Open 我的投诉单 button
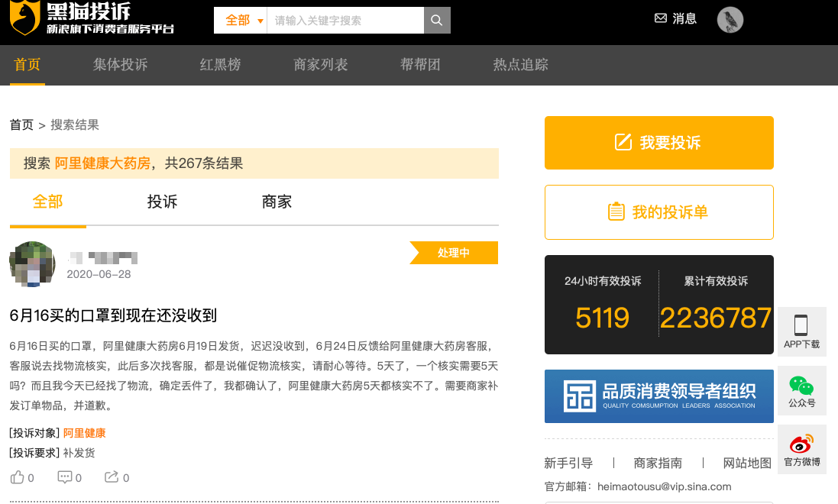 (x=659, y=212)
